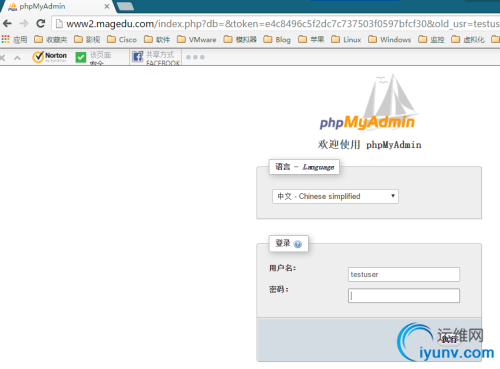The image size is (500, 369).
Task: Open the 监控 bookmark folder
Action: coord(431,39)
